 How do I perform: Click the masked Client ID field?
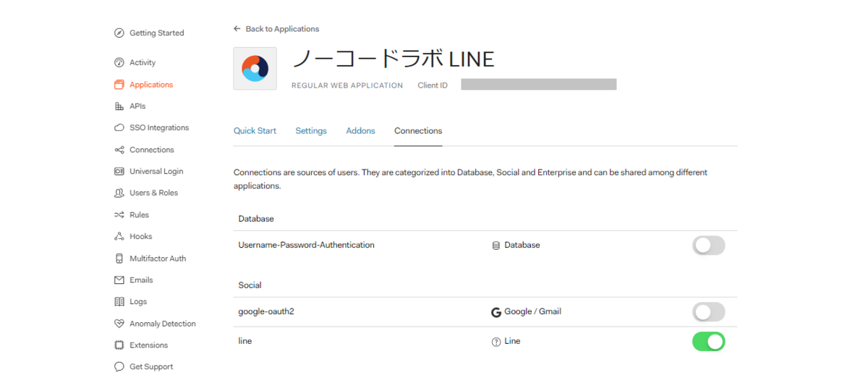(539, 84)
